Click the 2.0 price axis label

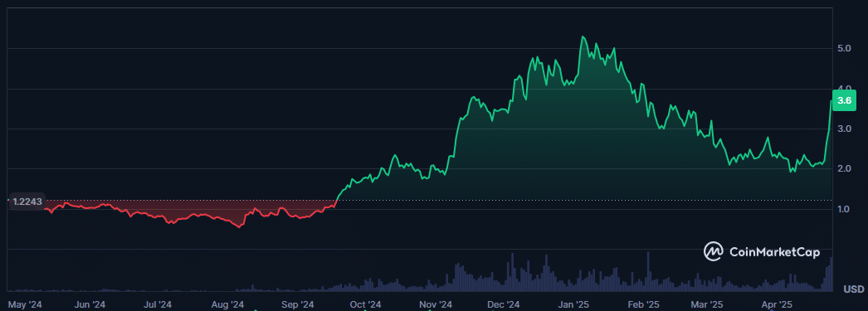tap(844, 169)
